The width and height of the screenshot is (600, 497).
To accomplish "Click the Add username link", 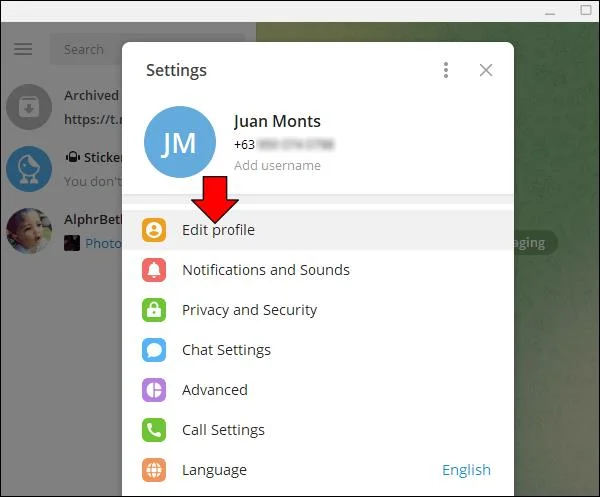I will (x=277, y=165).
